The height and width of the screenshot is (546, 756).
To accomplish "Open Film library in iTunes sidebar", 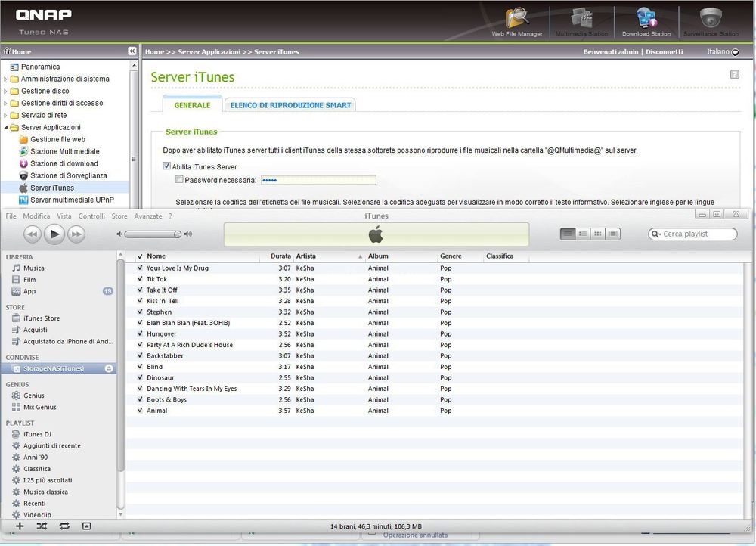I will pyautogui.click(x=29, y=280).
